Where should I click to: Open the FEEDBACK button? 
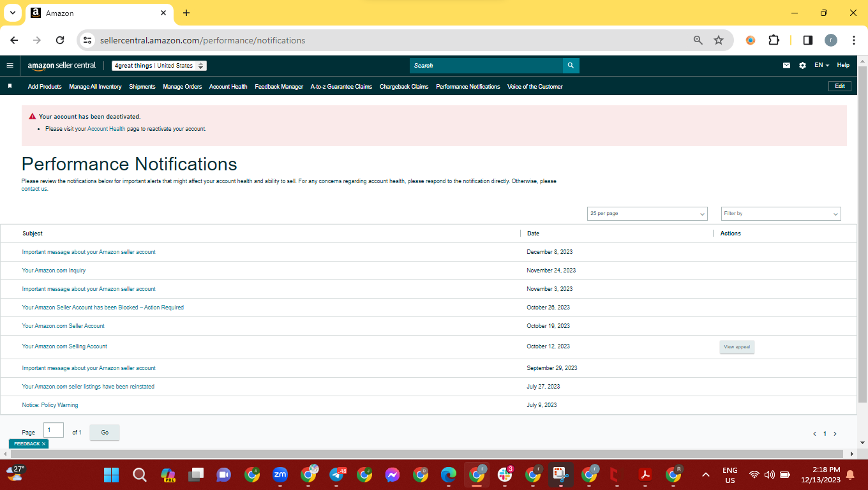click(x=27, y=443)
